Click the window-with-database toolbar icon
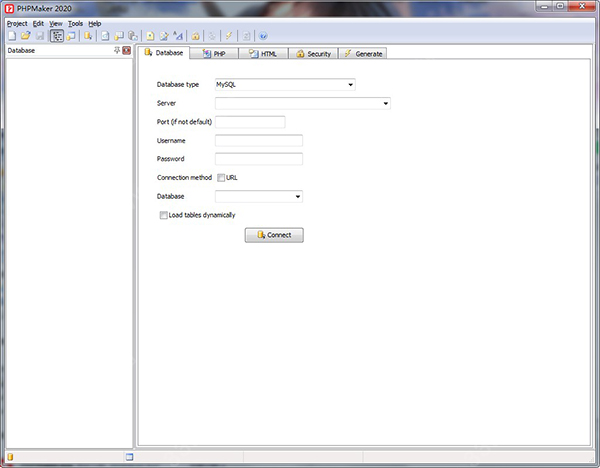The image size is (600, 468). click(71, 36)
